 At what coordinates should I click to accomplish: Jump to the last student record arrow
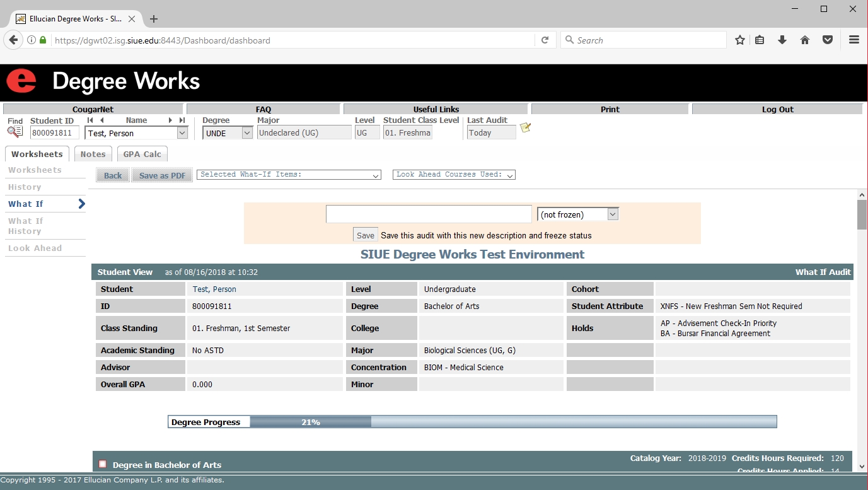[182, 120]
